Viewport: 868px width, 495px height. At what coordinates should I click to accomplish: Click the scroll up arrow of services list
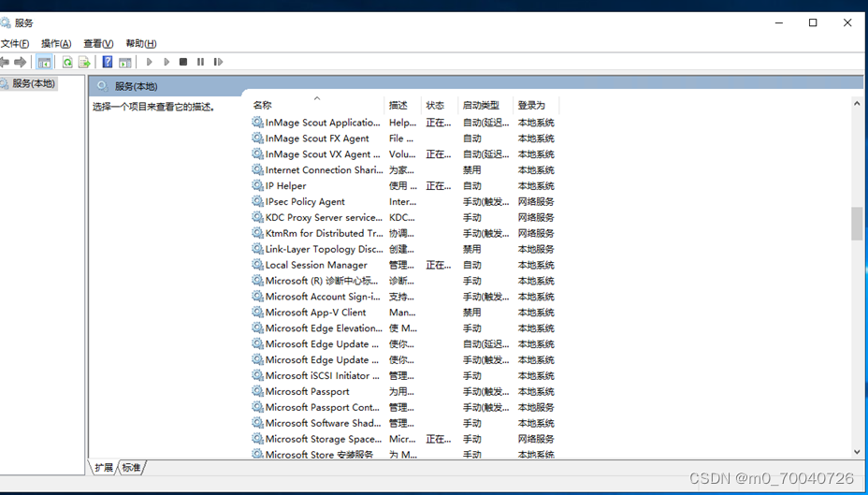click(857, 103)
